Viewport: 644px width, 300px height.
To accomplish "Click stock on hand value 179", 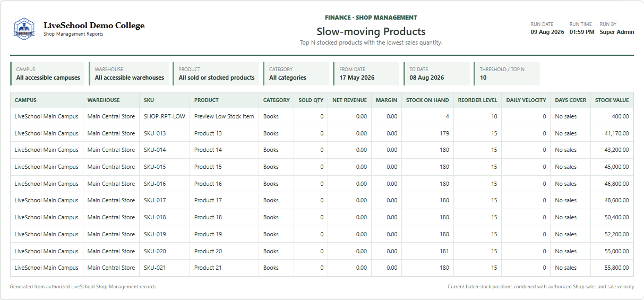I will 444,133.
